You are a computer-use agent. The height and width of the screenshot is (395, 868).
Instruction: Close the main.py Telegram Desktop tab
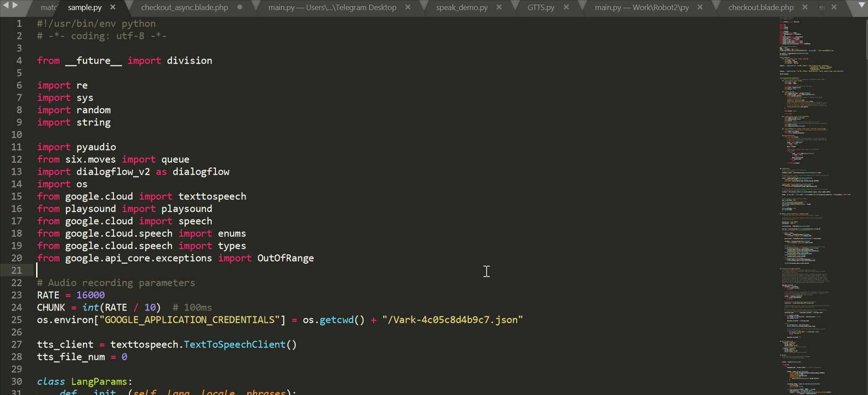click(x=408, y=7)
